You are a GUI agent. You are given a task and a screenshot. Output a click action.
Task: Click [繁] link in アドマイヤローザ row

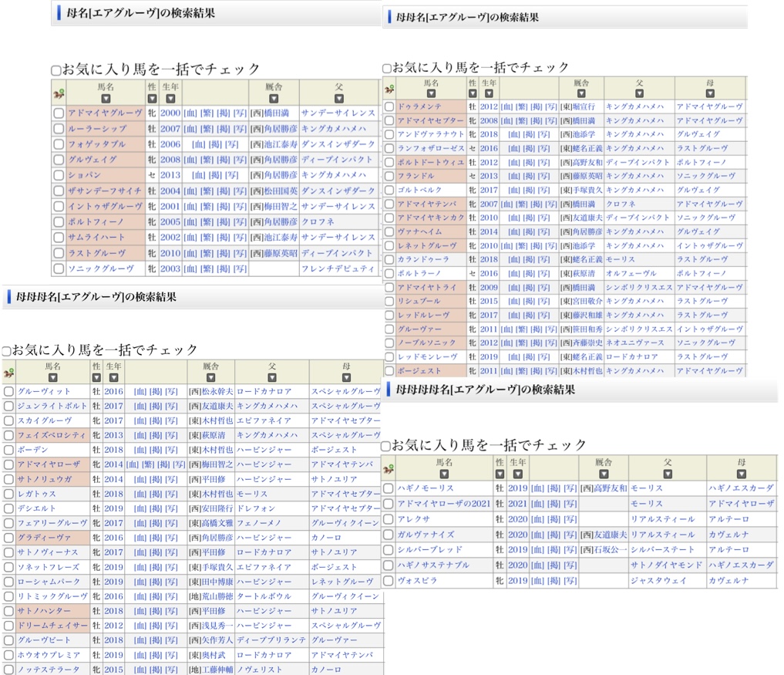coord(144,464)
